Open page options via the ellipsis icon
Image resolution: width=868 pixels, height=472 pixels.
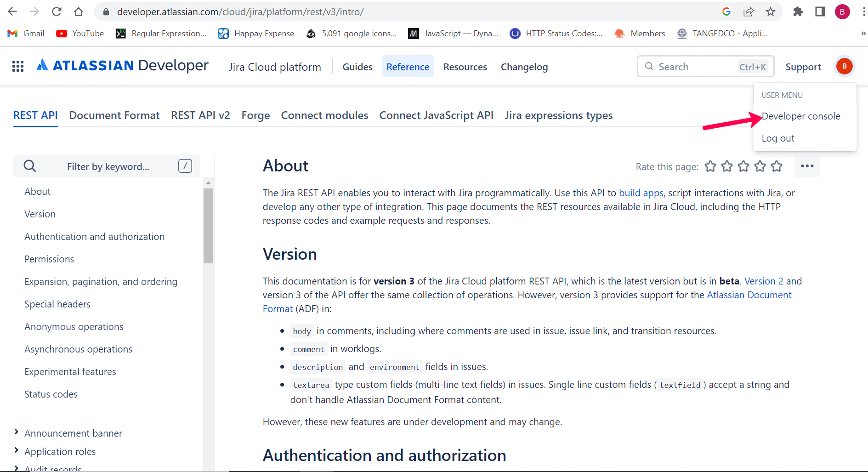click(807, 166)
